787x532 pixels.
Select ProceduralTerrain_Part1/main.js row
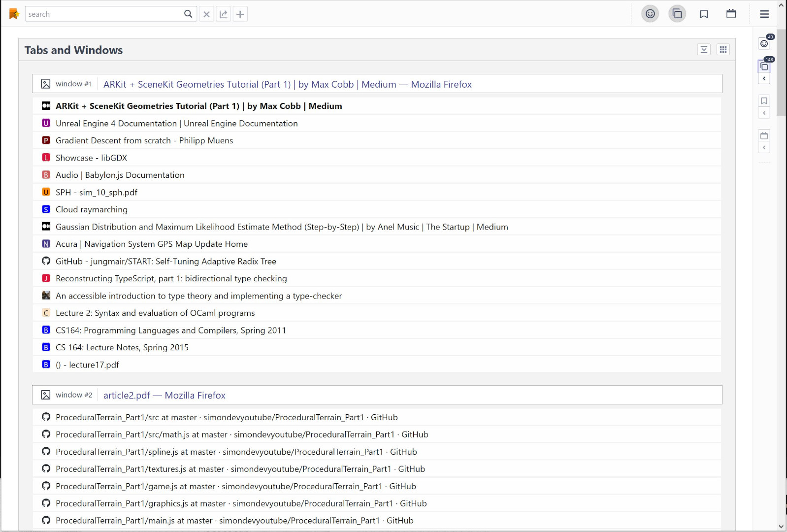pyautogui.click(x=377, y=520)
